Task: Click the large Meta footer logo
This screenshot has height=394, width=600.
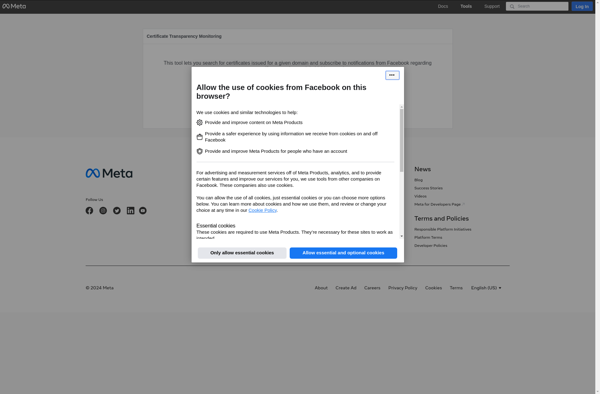Action: 109,173
